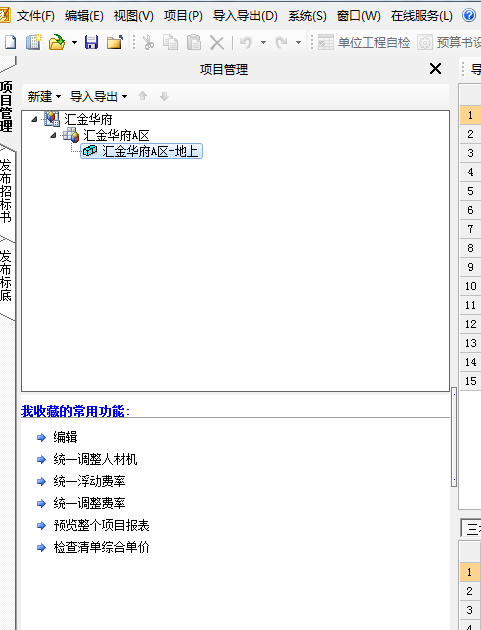Image resolution: width=481 pixels, height=630 pixels.
Task: Click the 汇金华府A区-地上 unit icon
Action: [90, 151]
